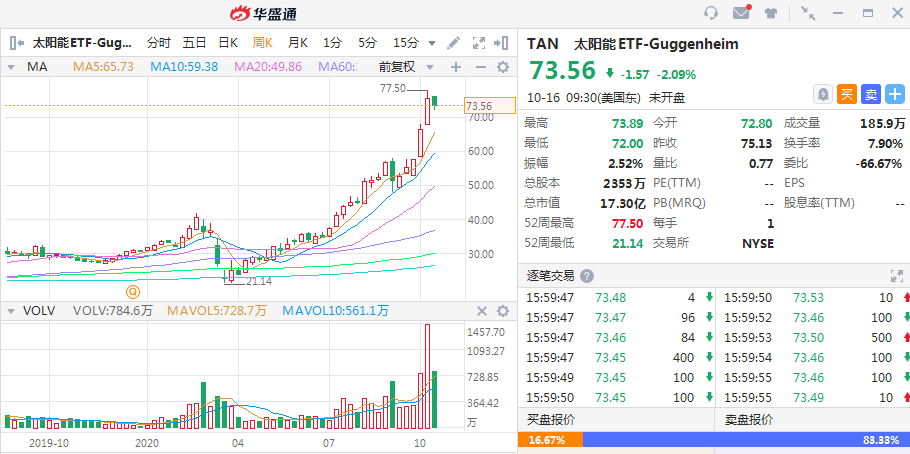Click the MA10:59.38 label
This screenshot has height=454, width=910.
184,67
